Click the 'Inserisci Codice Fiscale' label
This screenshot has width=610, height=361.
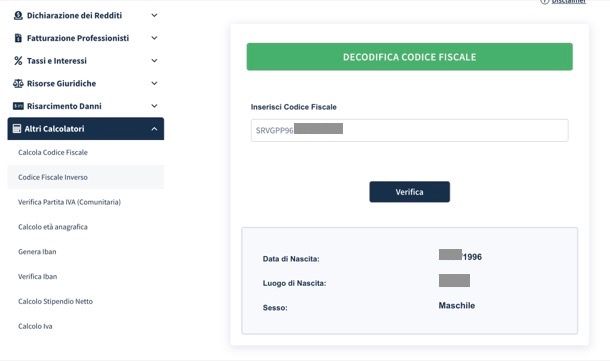294,107
